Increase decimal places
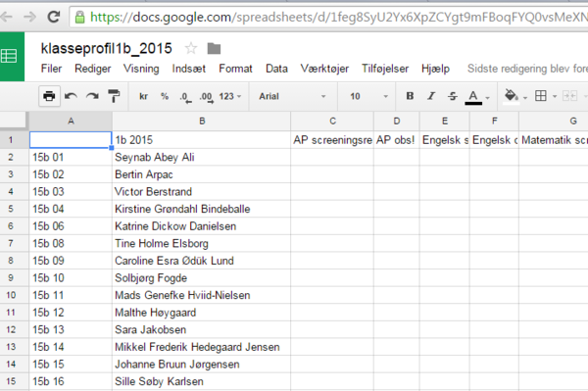 tap(206, 97)
